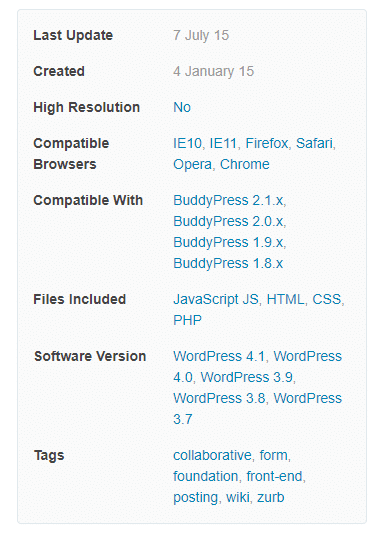The width and height of the screenshot is (391, 535).
Task: Select the BuddyPress 2.0.x link
Action: (228, 222)
